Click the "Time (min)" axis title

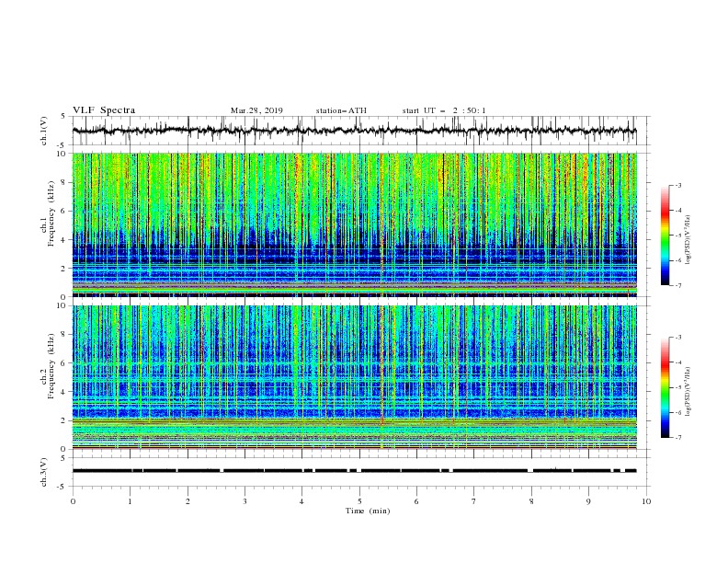pos(368,511)
